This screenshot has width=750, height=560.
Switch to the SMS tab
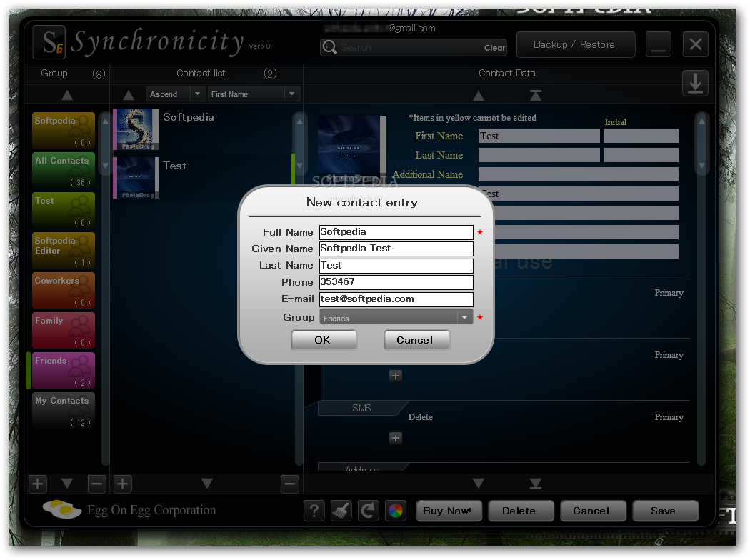point(361,408)
